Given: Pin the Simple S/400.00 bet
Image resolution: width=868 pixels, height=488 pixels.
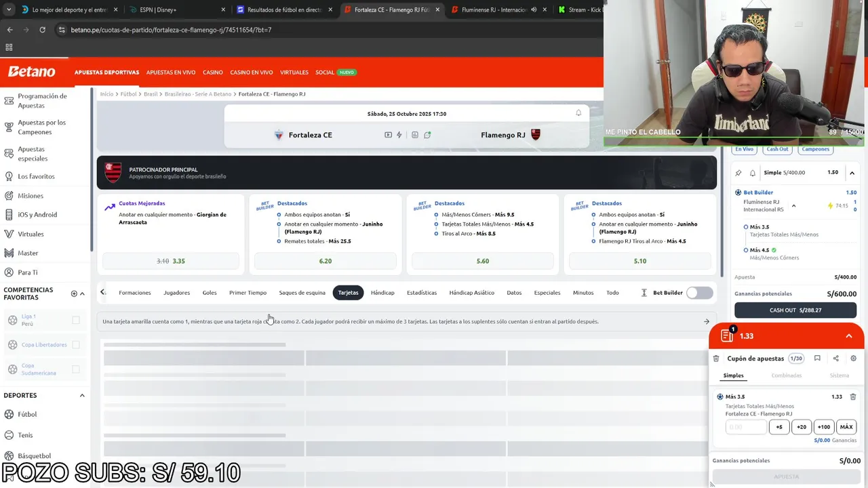Looking at the screenshot, I should click(x=738, y=173).
